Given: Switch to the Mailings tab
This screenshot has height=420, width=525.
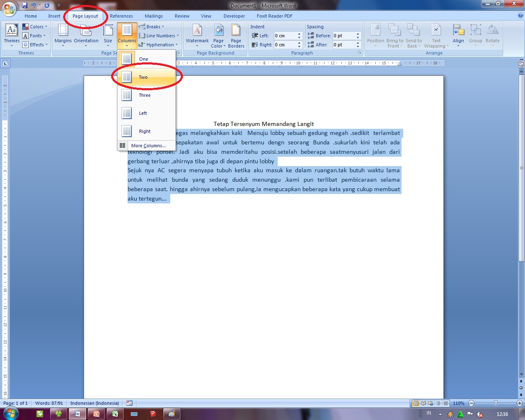Looking at the screenshot, I should (x=153, y=16).
